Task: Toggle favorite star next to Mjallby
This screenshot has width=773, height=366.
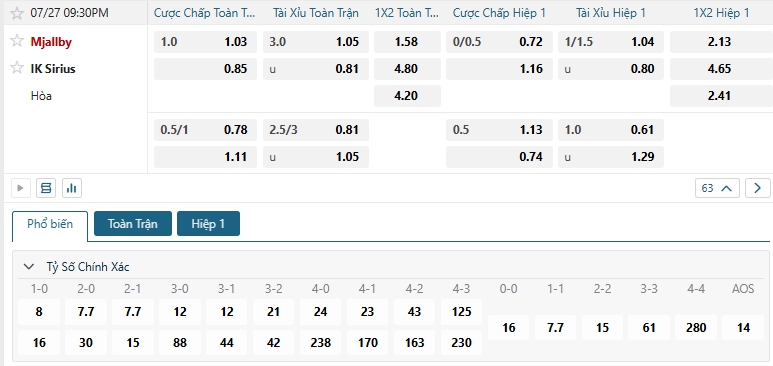Action: click(17, 41)
